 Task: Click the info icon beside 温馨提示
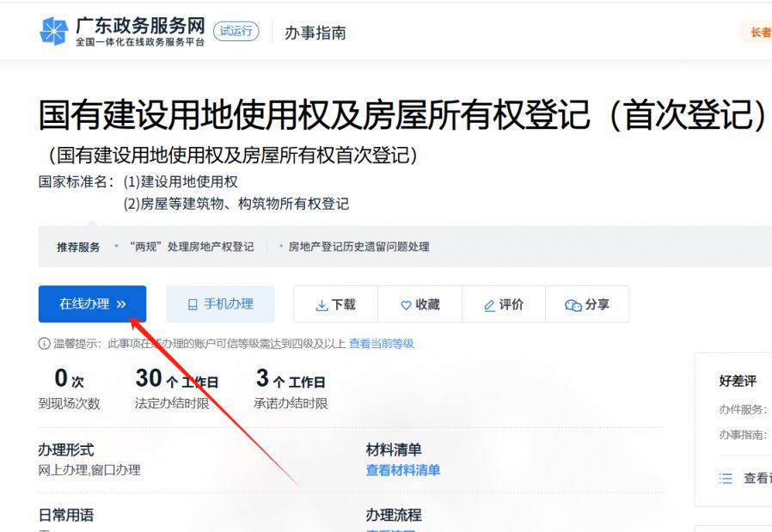[x=44, y=344]
